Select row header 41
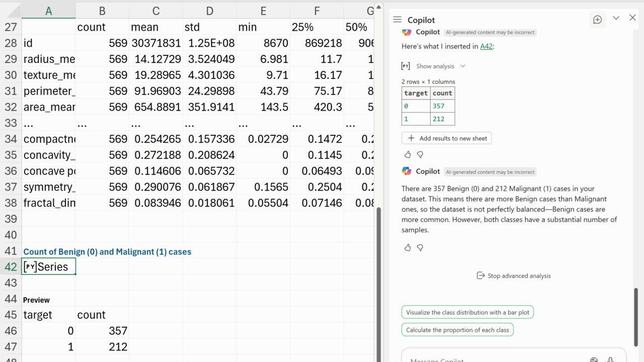The height and width of the screenshot is (362, 644). [11, 251]
